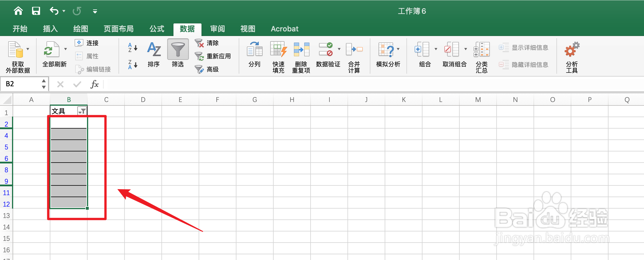Click 分类汇总 subtotal icon
Image resolution: width=644 pixels, height=260 pixels.
tap(482, 49)
